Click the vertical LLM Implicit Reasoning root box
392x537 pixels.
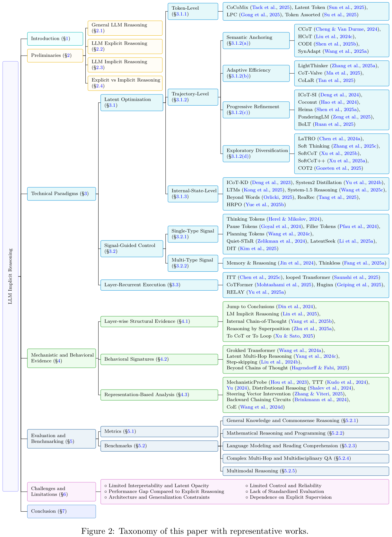click(x=10, y=276)
